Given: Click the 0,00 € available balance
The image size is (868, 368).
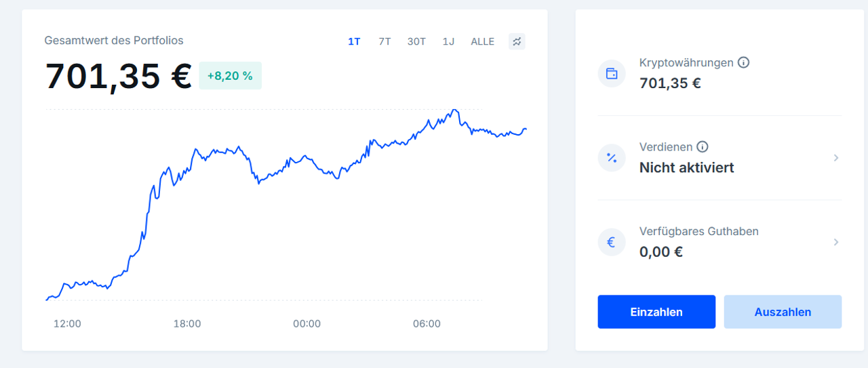Looking at the screenshot, I should pyautogui.click(x=660, y=251).
